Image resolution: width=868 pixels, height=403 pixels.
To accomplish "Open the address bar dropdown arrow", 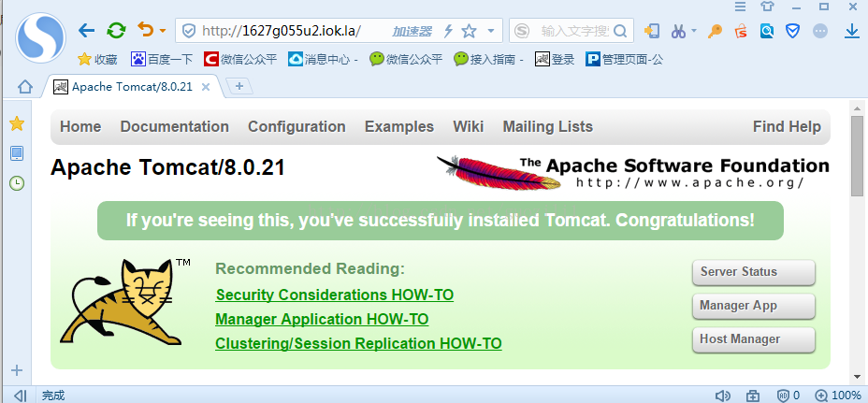I will [490, 31].
